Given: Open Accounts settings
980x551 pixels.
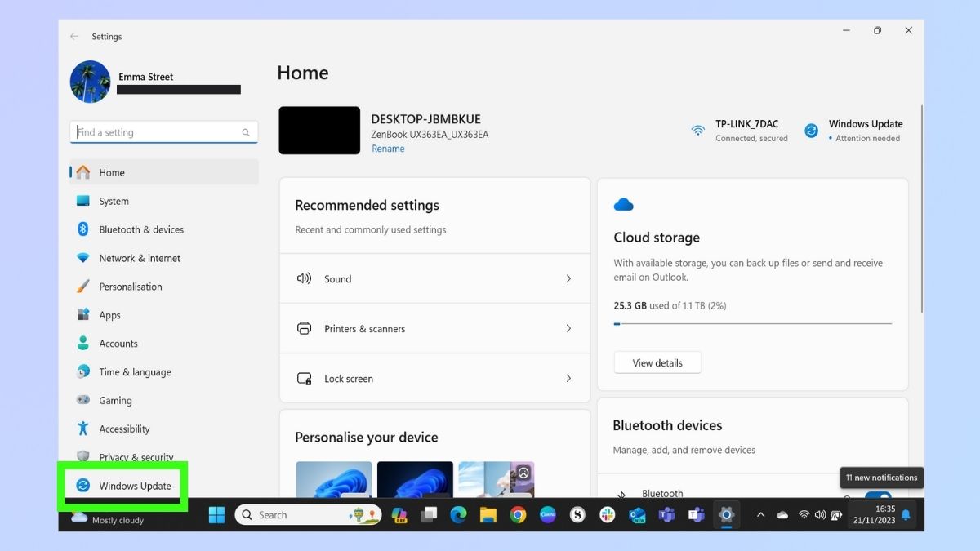Looking at the screenshot, I should [x=120, y=343].
